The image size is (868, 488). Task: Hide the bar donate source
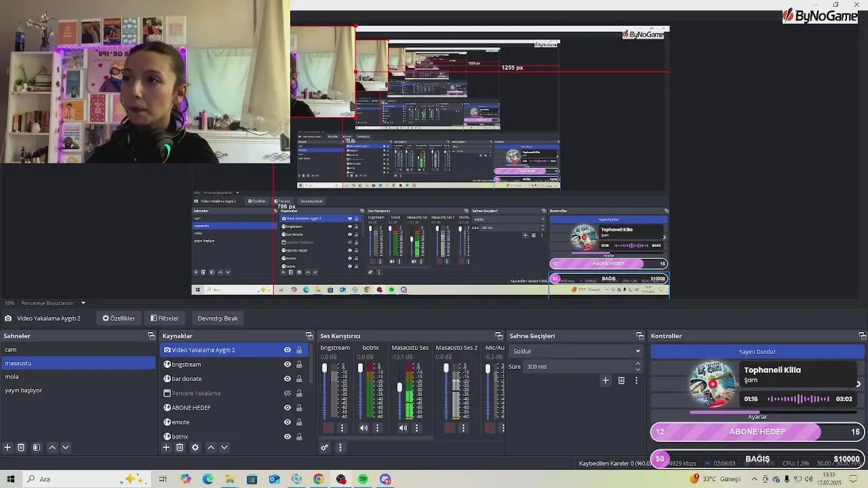click(x=288, y=379)
